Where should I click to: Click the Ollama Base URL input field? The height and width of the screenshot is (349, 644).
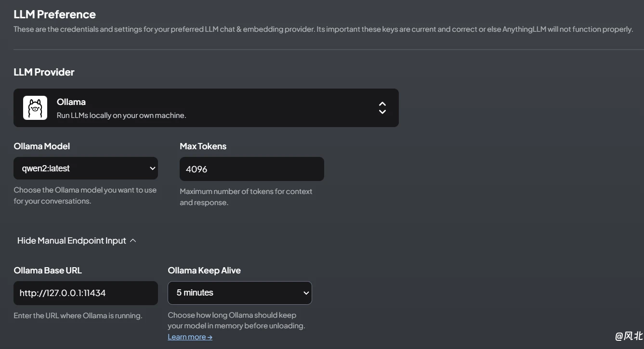(86, 293)
